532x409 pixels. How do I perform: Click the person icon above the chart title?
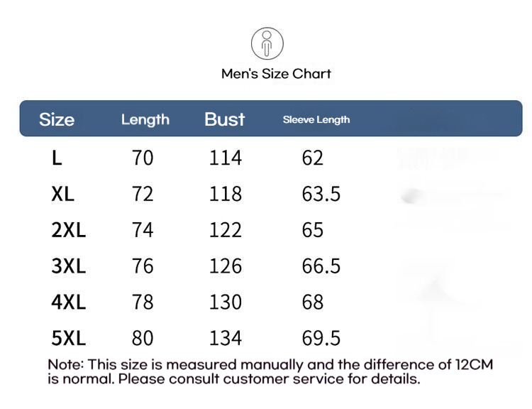pos(267,43)
